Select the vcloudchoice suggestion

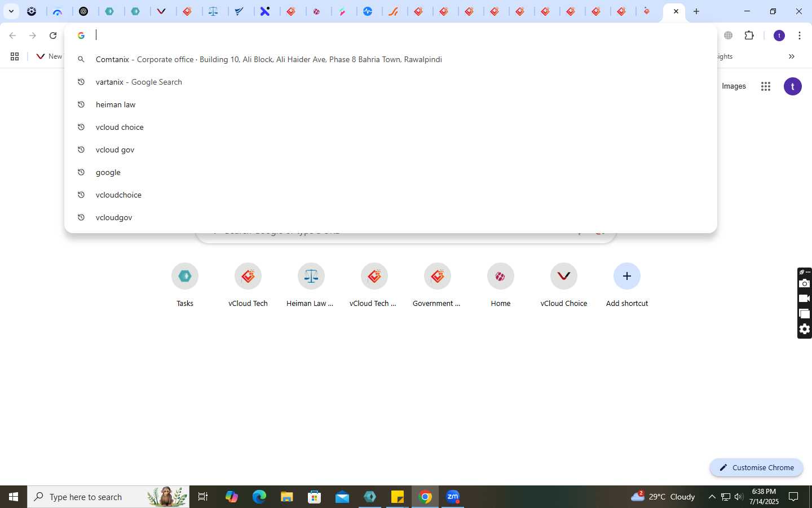click(391, 195)
